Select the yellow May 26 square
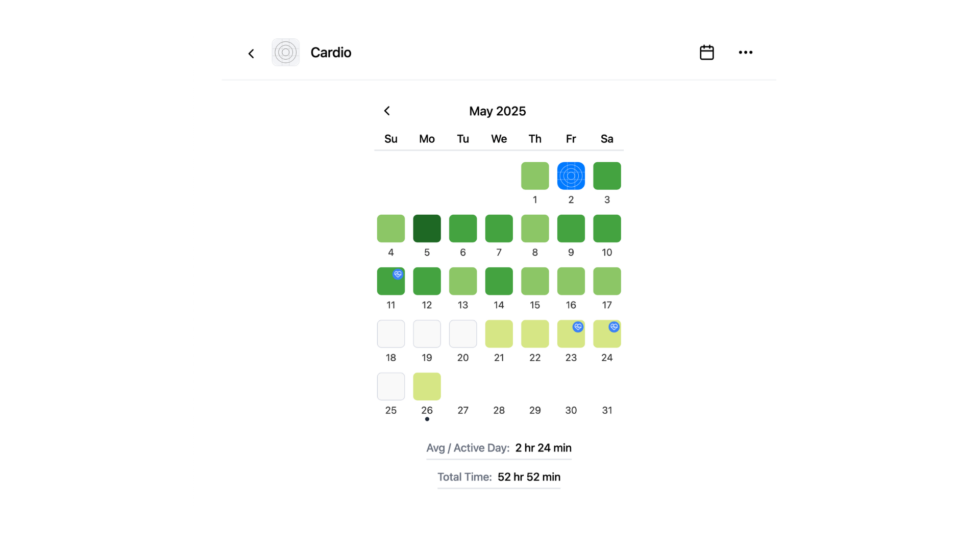 (x=427, y=387)
